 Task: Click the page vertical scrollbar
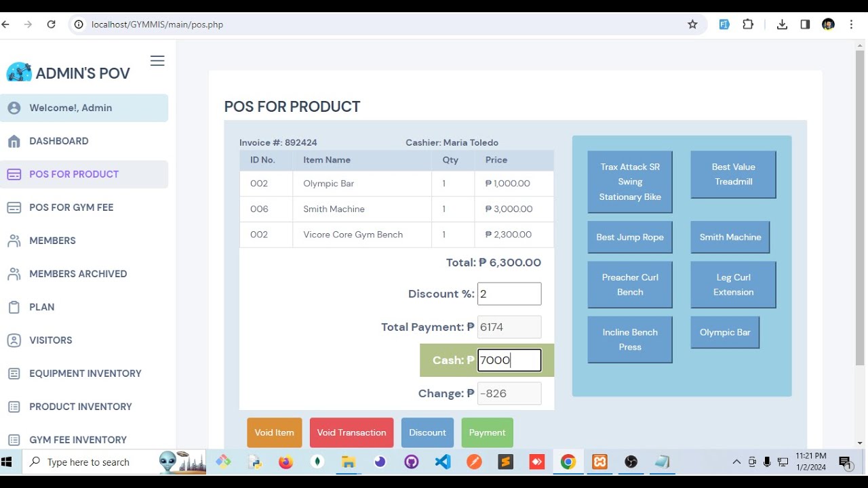(x=860, y=207)
